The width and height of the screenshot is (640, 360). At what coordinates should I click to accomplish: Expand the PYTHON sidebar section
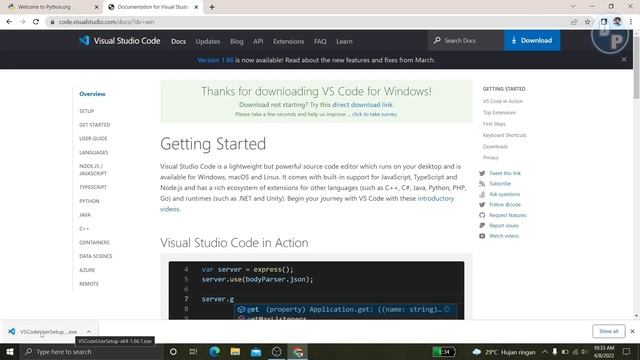pos(89,201)
